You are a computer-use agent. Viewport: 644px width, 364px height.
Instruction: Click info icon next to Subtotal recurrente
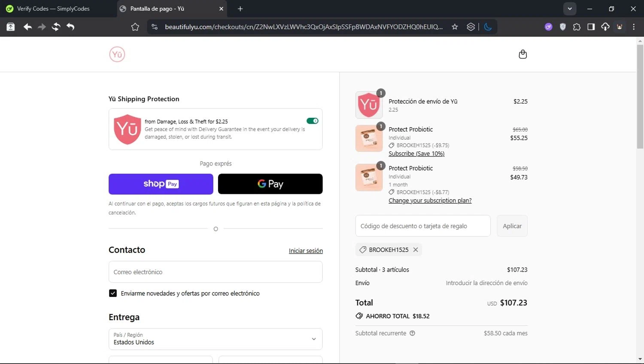[x=412, y=333]
